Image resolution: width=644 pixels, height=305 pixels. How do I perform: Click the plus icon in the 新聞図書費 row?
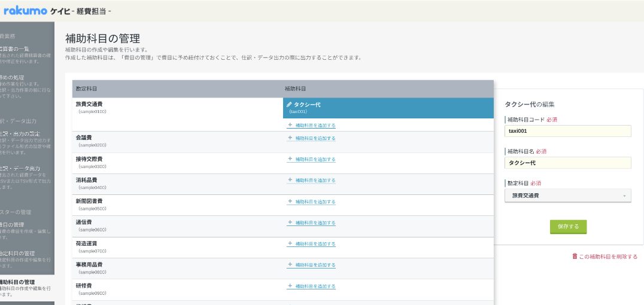290,201
